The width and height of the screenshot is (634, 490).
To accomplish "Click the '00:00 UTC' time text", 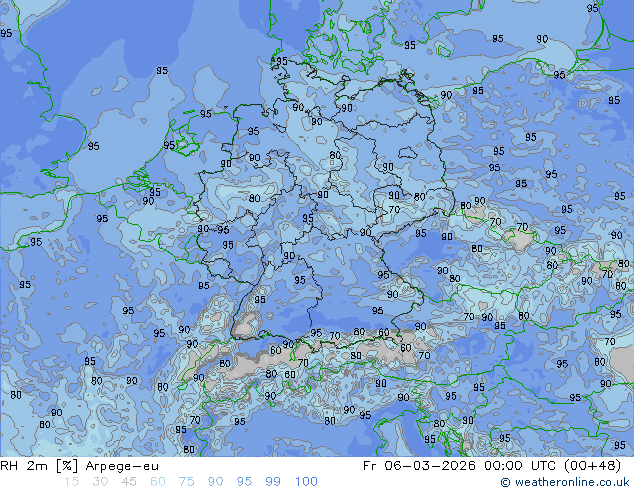I will coord(519,466).
